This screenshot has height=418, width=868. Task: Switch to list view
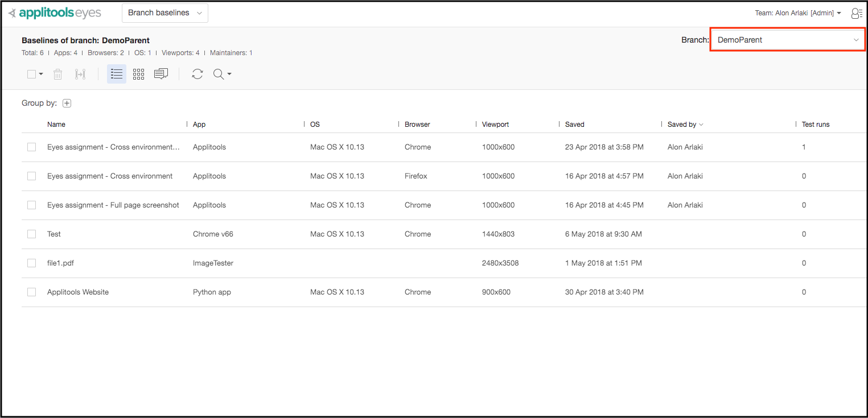point(117,74)
